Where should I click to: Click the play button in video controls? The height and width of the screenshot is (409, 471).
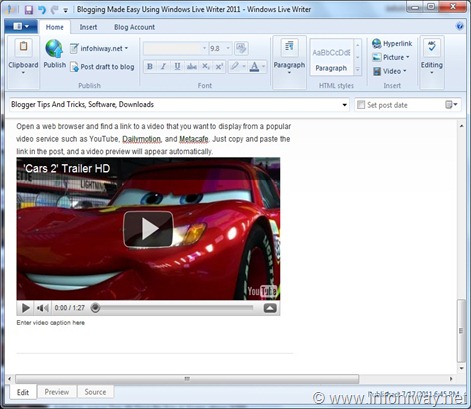[25, 308]
